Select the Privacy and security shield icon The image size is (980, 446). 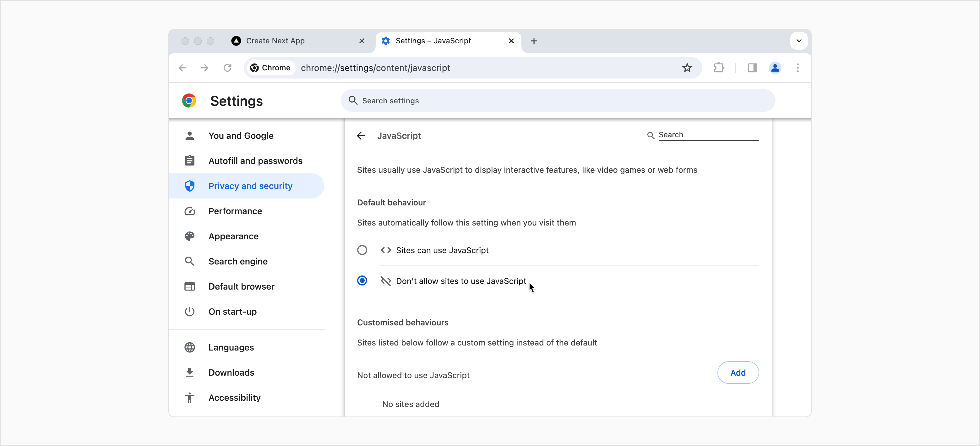(190, 186)
